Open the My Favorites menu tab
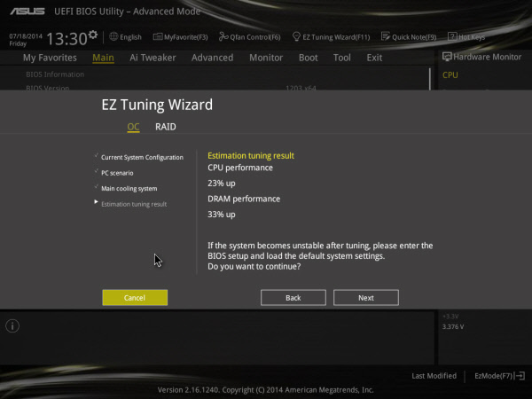Screen dimensions: 532x399 50,58
